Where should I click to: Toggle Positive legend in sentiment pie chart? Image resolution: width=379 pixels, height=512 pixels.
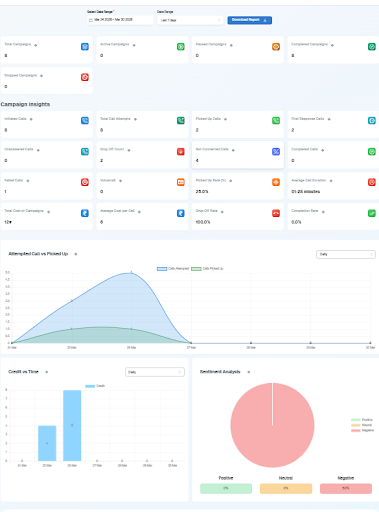[x=362, y=420]
